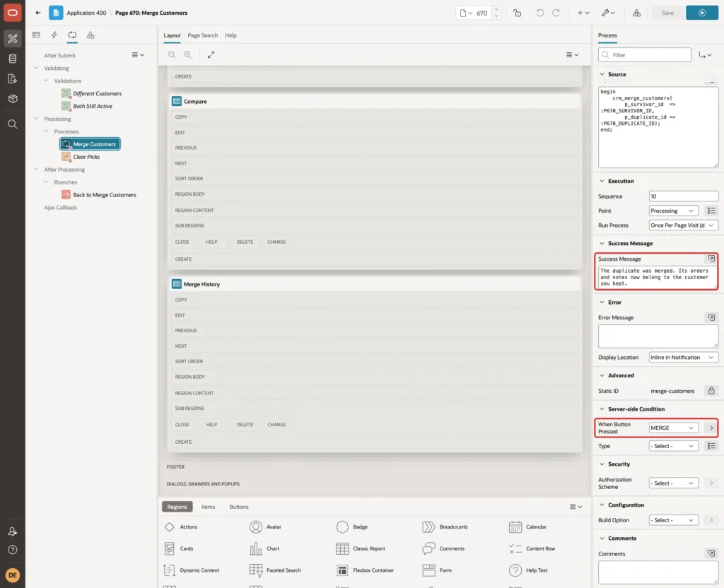
Task: Click the sidebar search magnifier icon
Action: click(13, 124)
